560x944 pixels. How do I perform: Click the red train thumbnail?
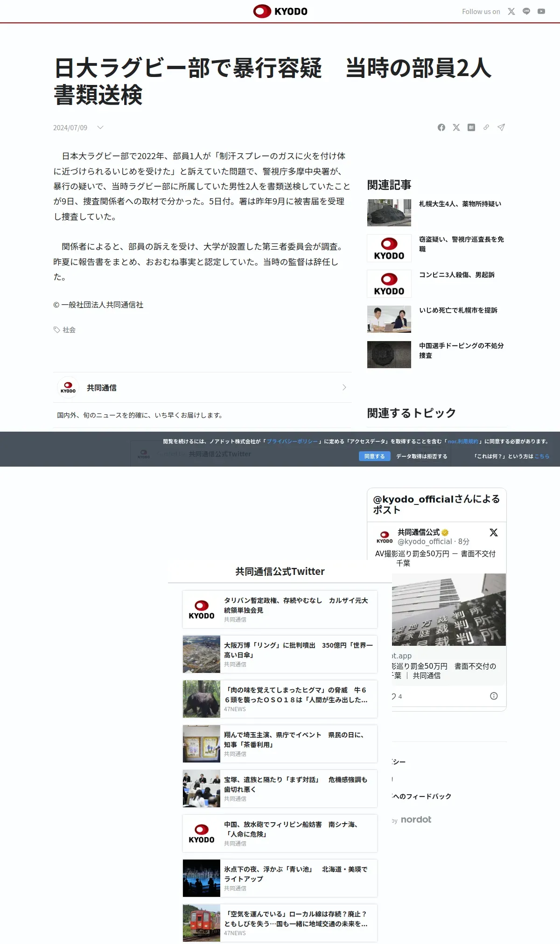[x=202, y=923]
